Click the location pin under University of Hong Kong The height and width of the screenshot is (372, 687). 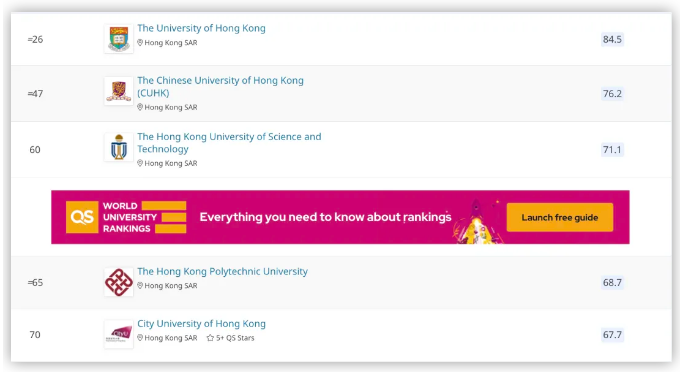(140, 43)
